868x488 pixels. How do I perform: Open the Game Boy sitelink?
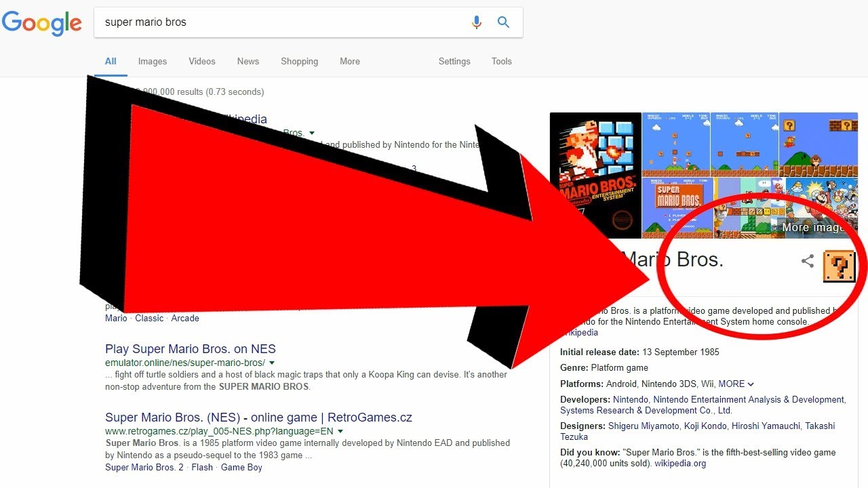click(x=241, y=467)
